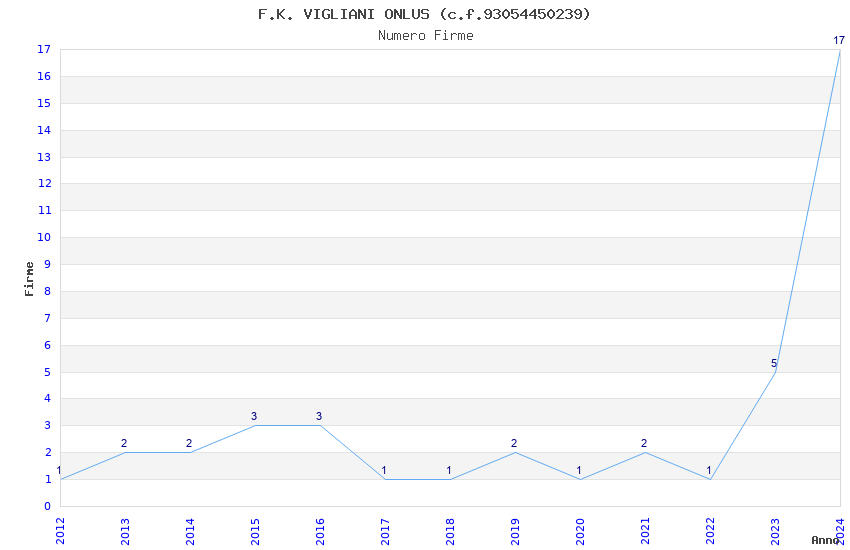Viewport: 850px width, 550px height.
Task: Click the data label 2 above 2013
Action: 124,443
